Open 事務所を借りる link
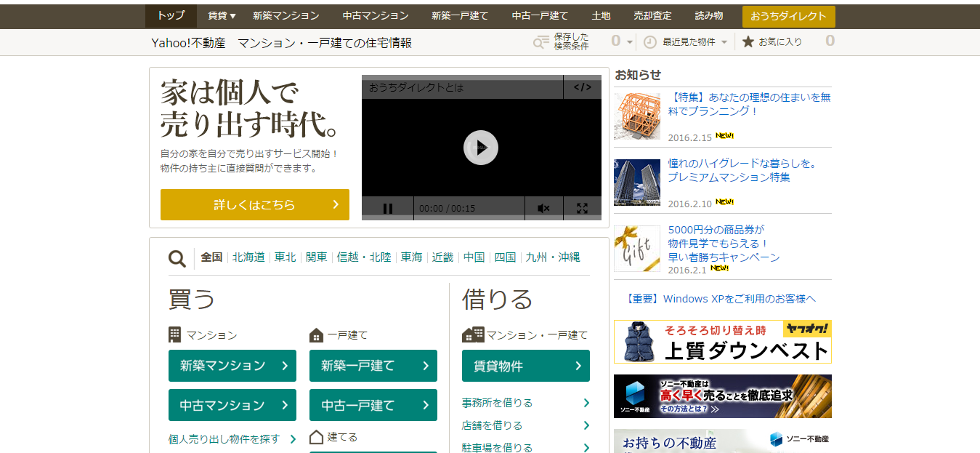The image size is (980, 453). tap(498, 403)
